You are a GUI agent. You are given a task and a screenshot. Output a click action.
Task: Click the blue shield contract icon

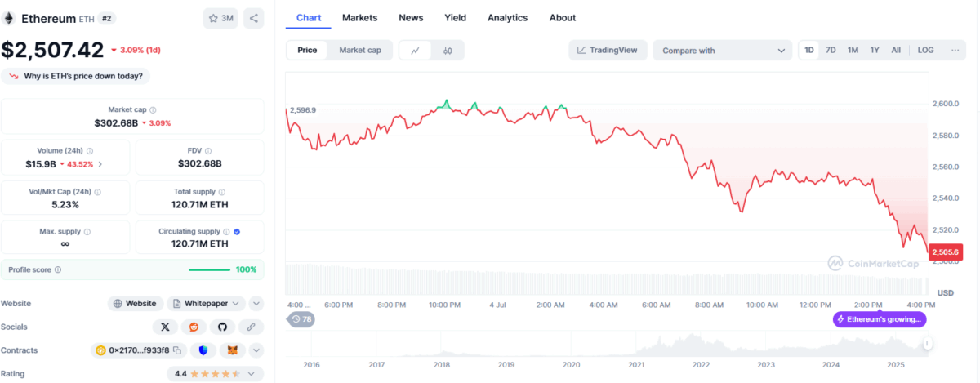[x=203, y=350]
